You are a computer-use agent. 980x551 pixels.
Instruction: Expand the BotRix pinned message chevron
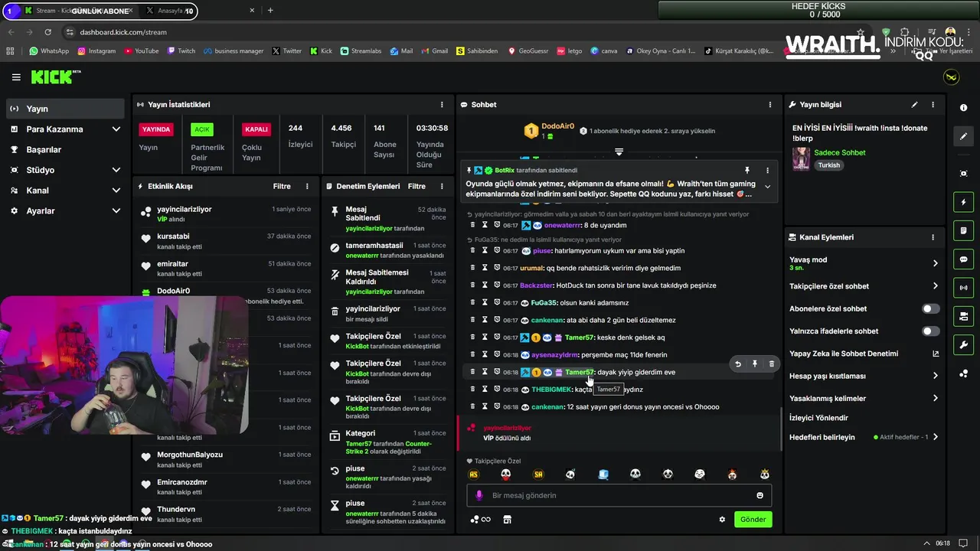click(x=767, y=187)
